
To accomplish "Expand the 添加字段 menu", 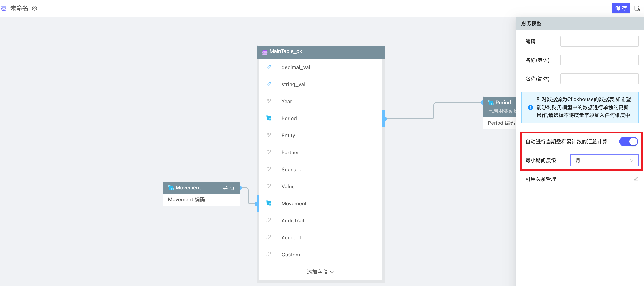I will (x=320, y=272).
